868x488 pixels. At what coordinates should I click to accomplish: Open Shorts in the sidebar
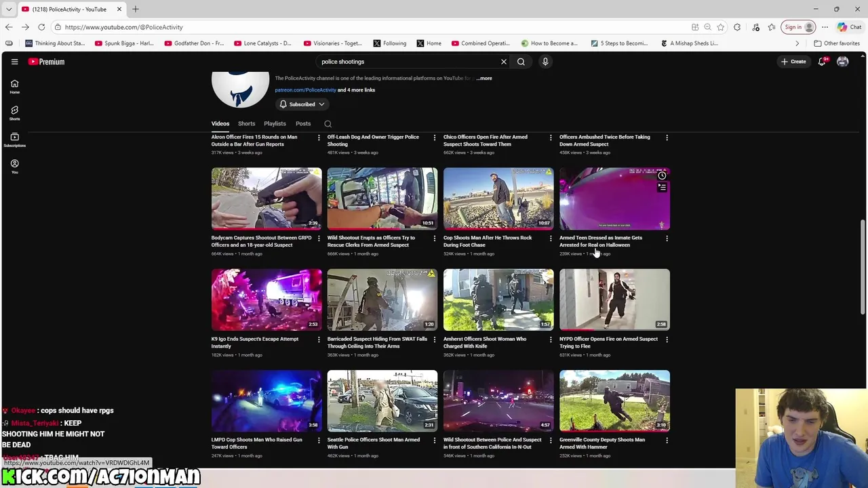(x=14, y=113)
